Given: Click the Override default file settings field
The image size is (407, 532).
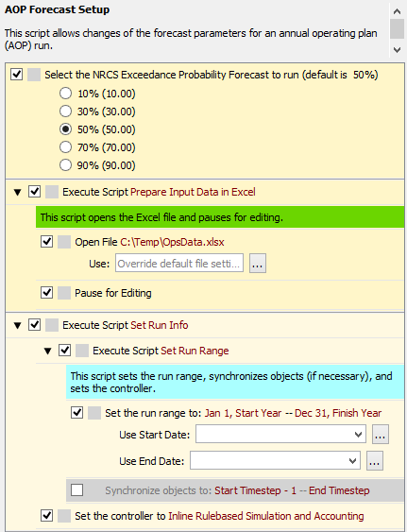Looking at the screenshot, I should 179,263.
